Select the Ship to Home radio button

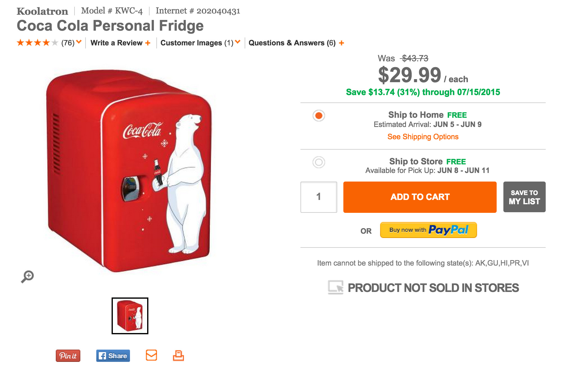point(319,116)
